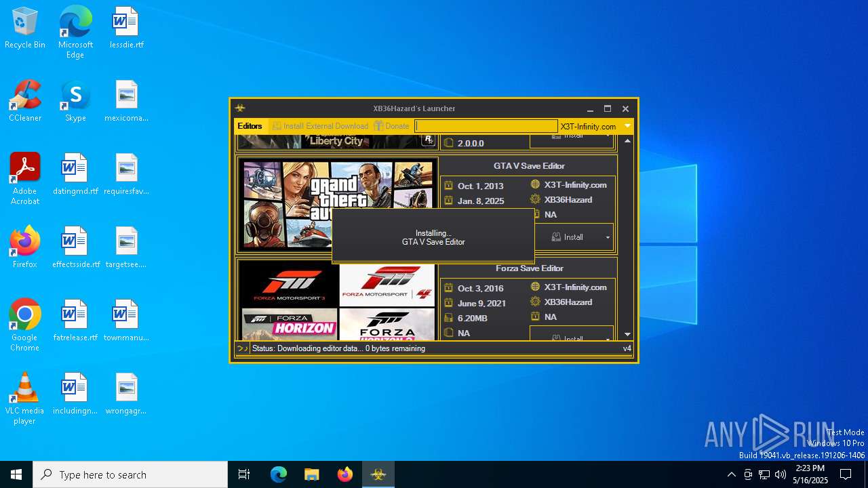Open VLC media player desktop shortcut
This screenshot has width=868, height=488.
click(25, 399)
